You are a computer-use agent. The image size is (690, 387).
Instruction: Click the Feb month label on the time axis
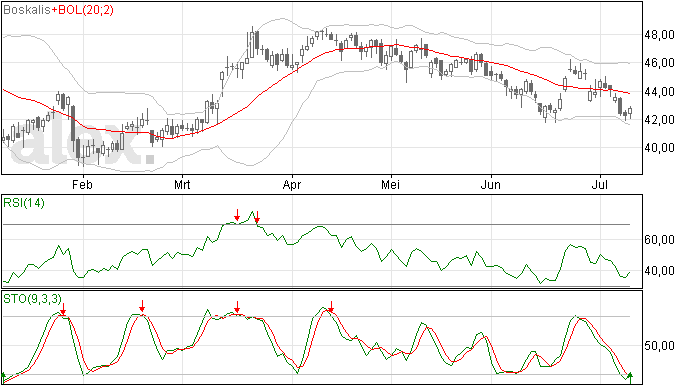[82, 184]
